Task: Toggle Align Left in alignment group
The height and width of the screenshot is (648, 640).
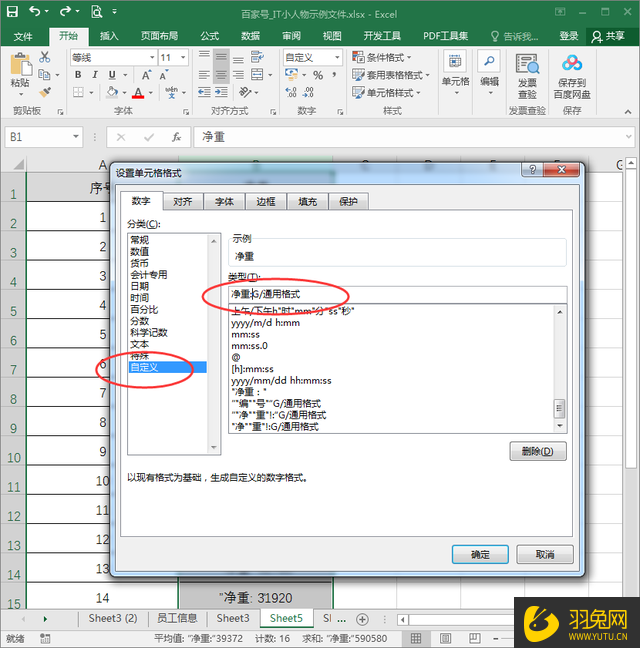Action: point(204,75)
